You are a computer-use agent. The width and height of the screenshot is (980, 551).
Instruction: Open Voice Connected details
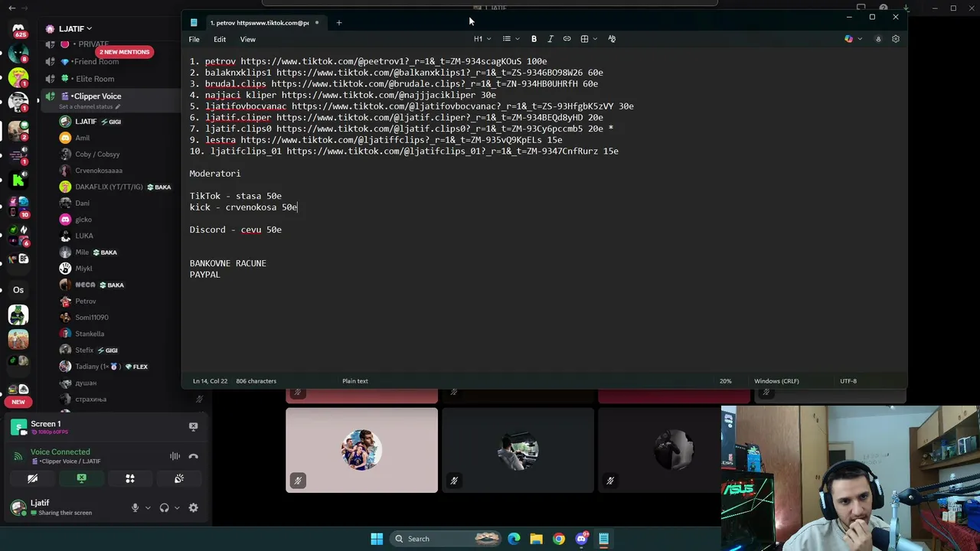point(60,452)
